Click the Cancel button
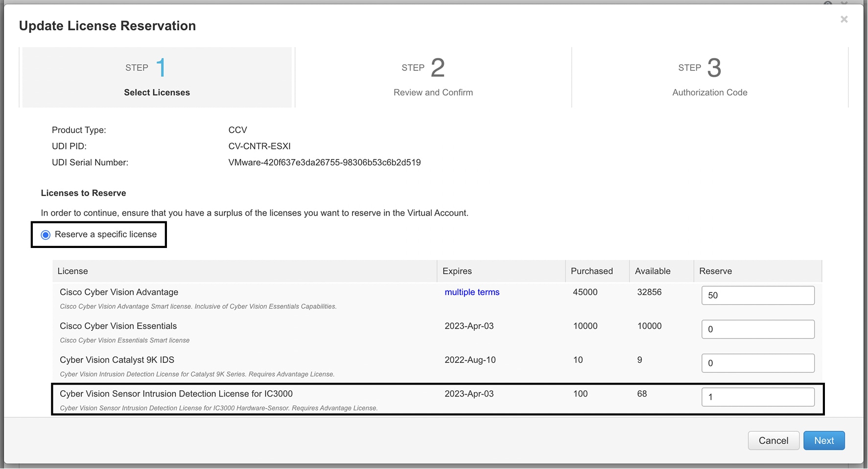This screenshot has height=469, width=868. coord(774,441)
